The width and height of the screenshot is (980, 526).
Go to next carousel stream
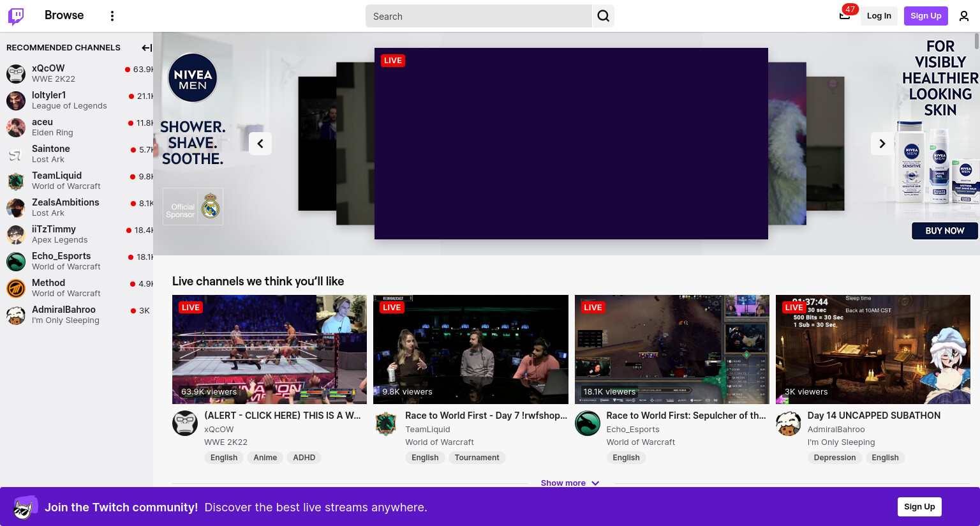(882, 144)
